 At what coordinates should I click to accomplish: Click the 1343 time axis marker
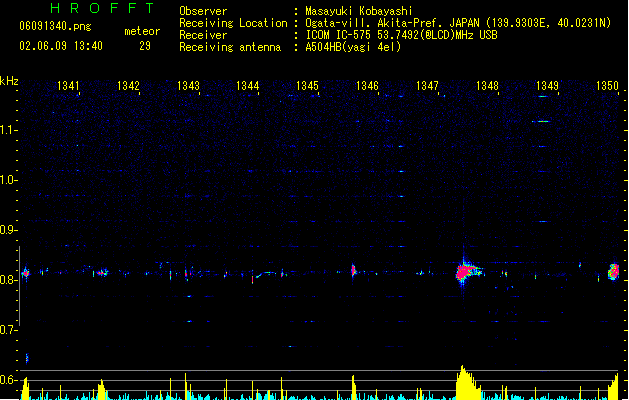point(188,85)
